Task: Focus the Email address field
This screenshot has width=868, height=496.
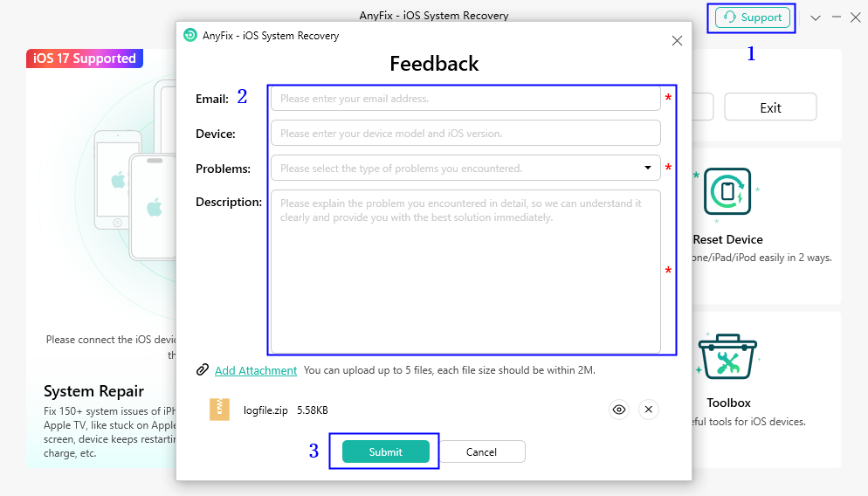Action: 465,99
